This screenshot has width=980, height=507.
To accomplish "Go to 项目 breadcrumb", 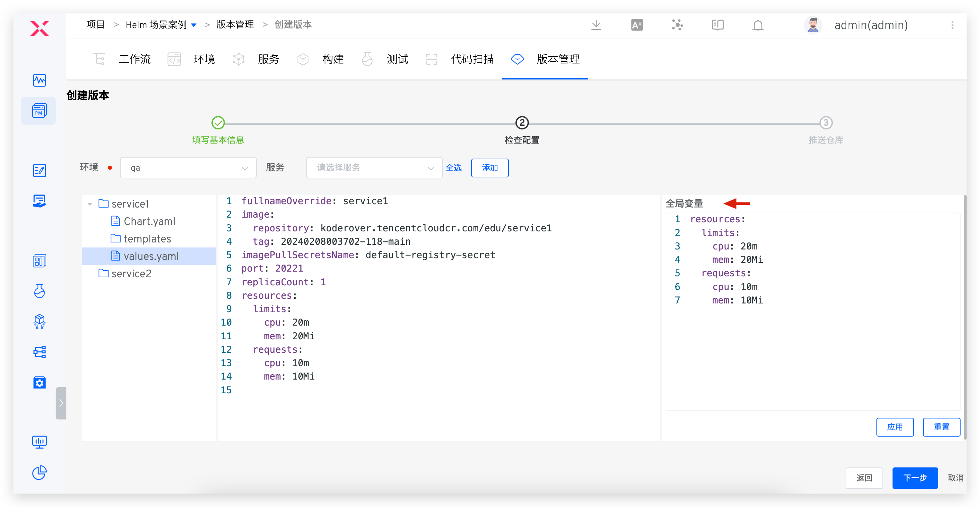I will tap(96, 25).
